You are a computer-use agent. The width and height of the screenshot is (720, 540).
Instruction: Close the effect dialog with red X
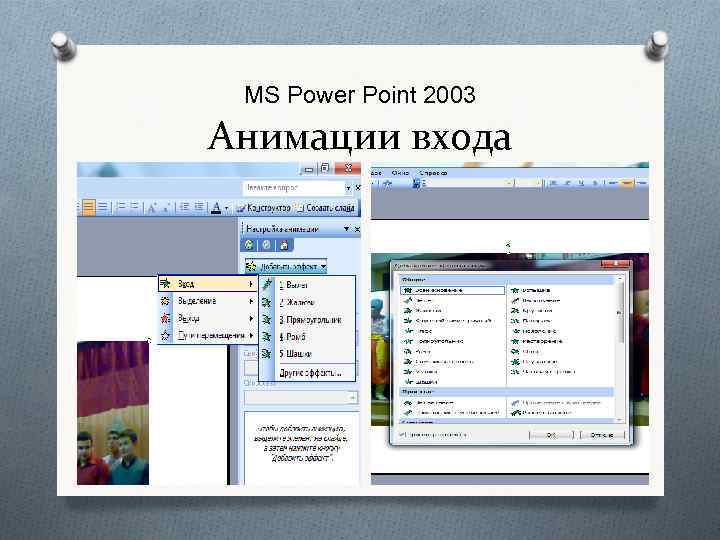[x=615, y=264]
